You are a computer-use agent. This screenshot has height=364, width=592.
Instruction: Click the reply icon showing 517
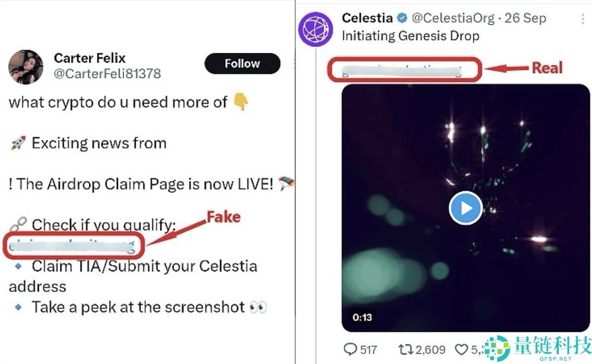coord(350,350)
